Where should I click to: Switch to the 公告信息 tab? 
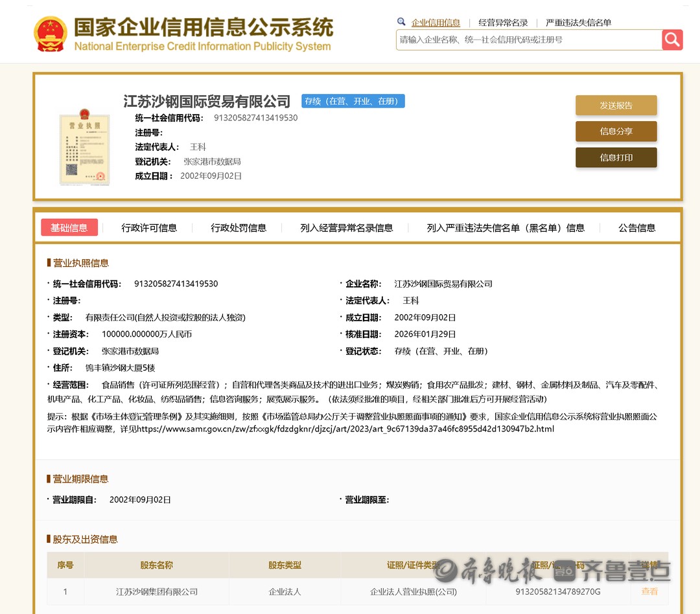click(636, 228)
